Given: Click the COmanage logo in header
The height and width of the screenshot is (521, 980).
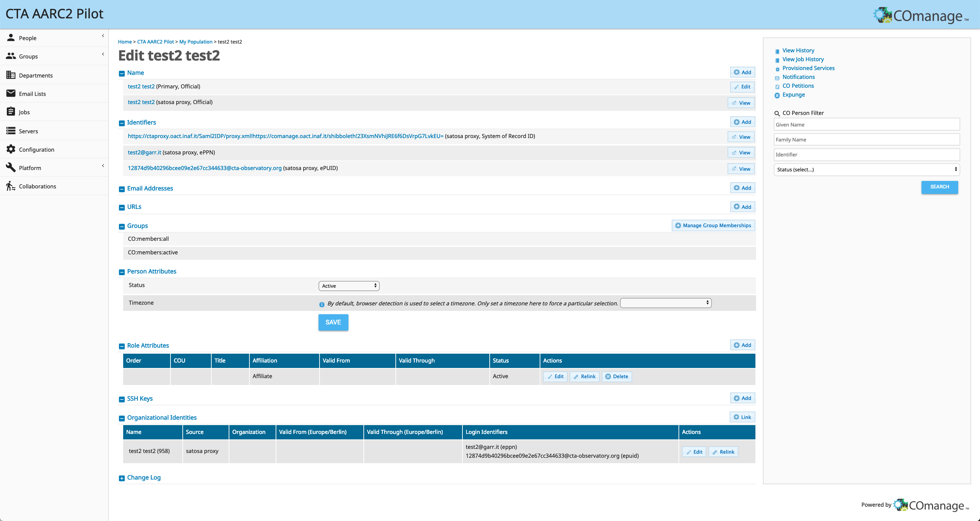Looking at the screenshot, I should [x=921, y=16].
